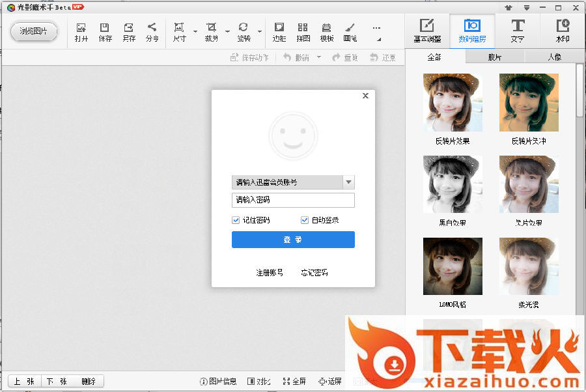The width and height of the screenshot is (586, 392).
Task: Click the 分享 (Share) icon
Action: [x=152, y=32]
